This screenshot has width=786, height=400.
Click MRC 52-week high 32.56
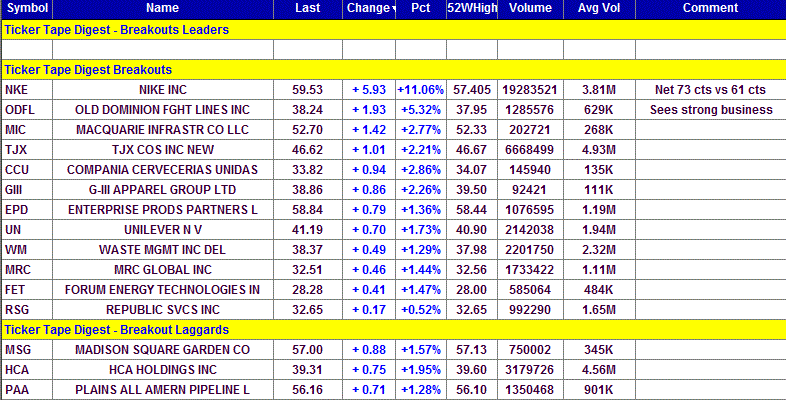471,270
